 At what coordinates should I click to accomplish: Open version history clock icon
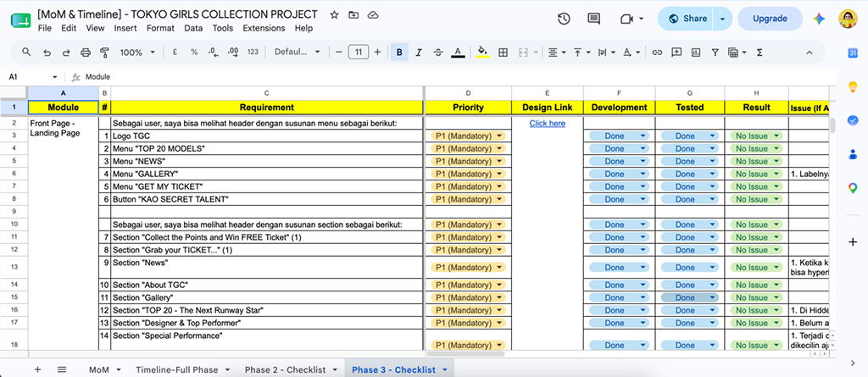564,19
